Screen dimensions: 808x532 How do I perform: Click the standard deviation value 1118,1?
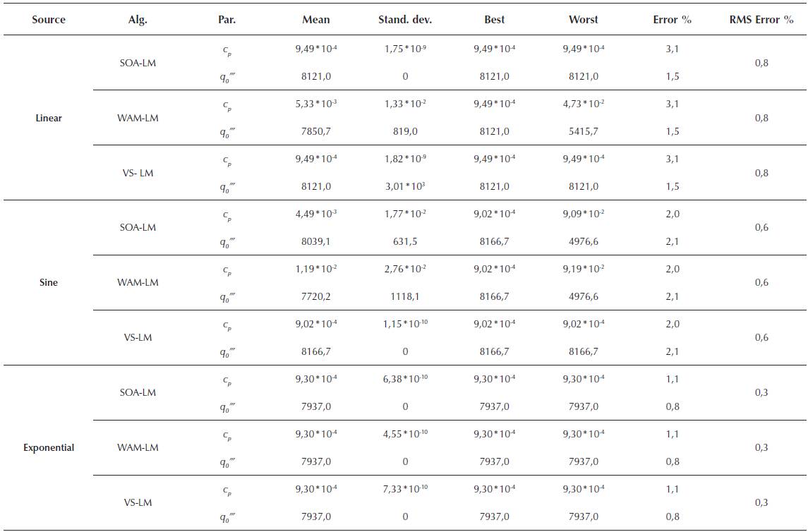[x=405, y=296]
